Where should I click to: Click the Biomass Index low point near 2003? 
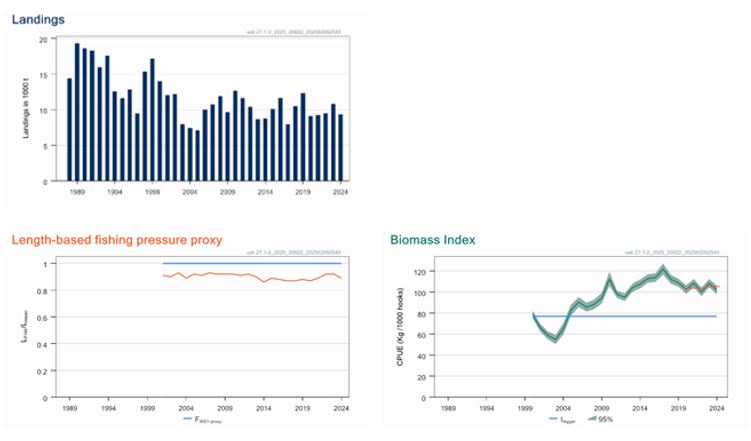tap(555, 339)
